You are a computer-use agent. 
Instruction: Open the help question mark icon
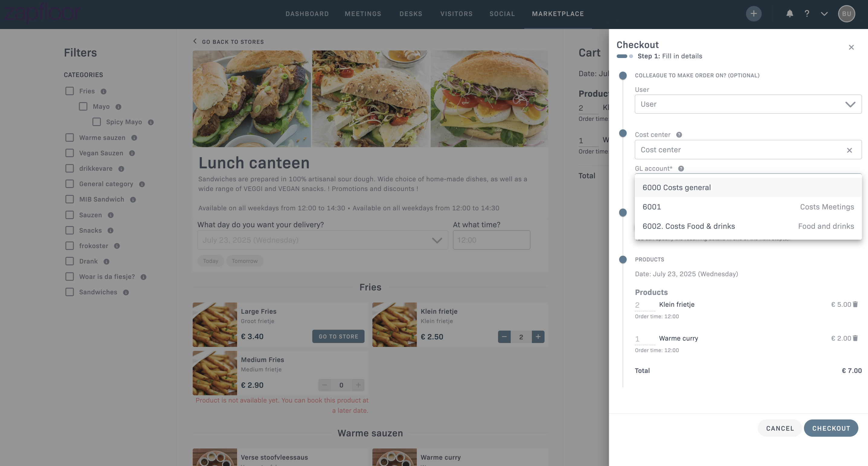point(807,14)
